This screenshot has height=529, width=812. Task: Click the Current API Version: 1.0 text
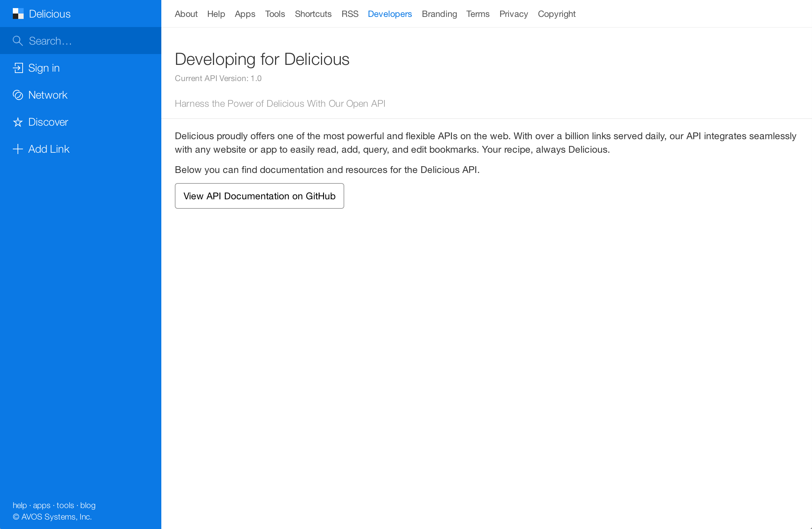click(218, 78)
